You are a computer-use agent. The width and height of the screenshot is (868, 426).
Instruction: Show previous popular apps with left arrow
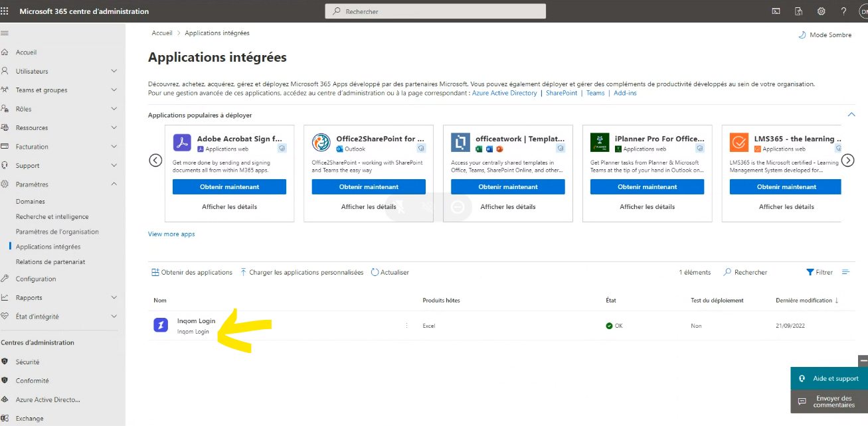click(155, 160)
